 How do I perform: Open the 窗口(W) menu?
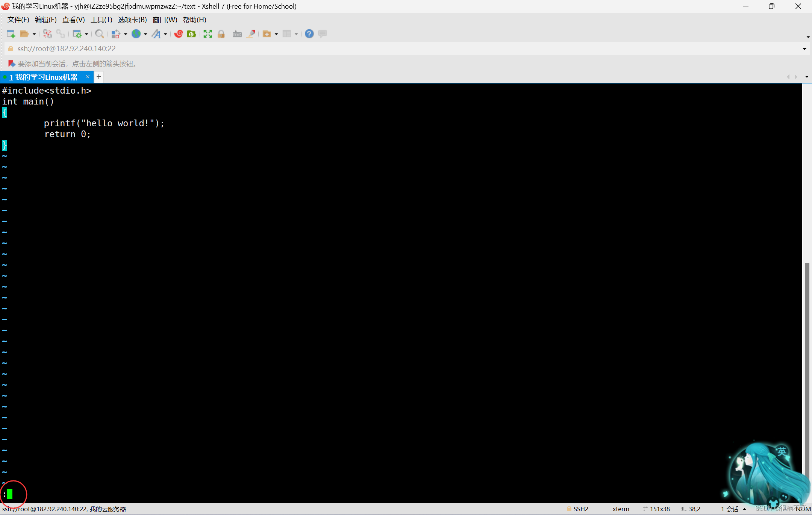[x=165, y=20]
